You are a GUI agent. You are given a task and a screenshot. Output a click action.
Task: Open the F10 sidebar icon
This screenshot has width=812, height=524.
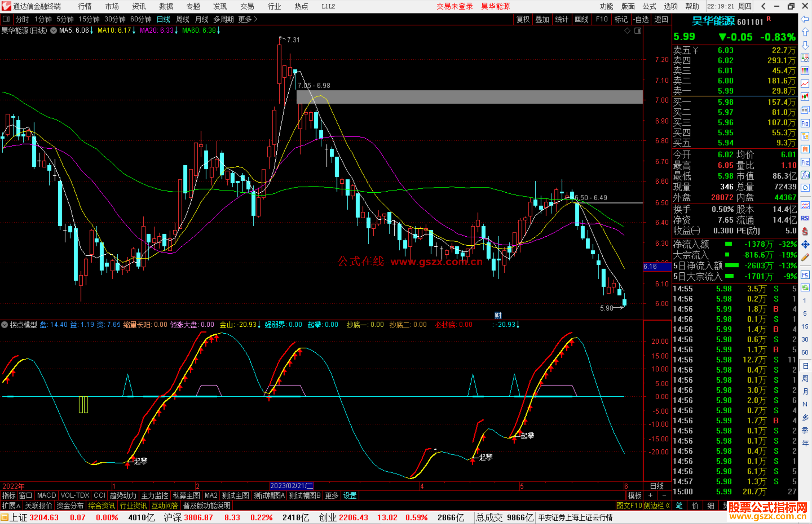(805, 123)
